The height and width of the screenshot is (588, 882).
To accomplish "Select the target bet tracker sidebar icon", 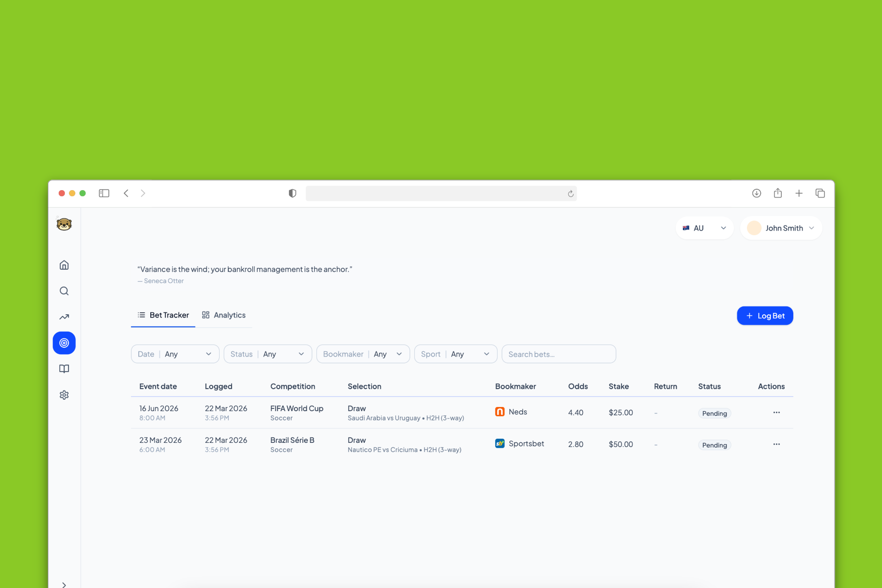I will (64, 343).
